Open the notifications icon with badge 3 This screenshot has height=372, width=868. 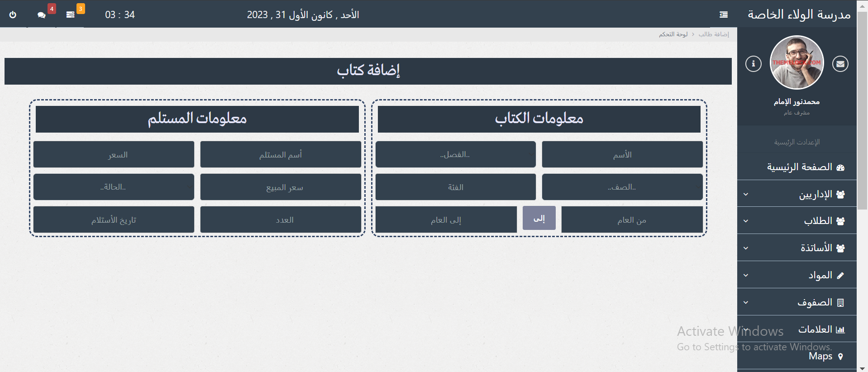pyautogui.click(x=70, y=14)
